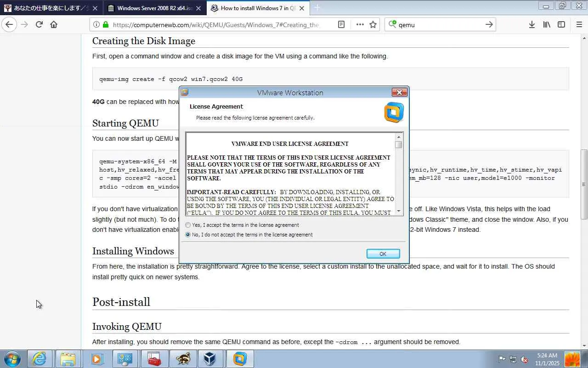Click the license agreement scrollbar thumb
The height and width of the screenshot is (368, 588).
point(399,145)
